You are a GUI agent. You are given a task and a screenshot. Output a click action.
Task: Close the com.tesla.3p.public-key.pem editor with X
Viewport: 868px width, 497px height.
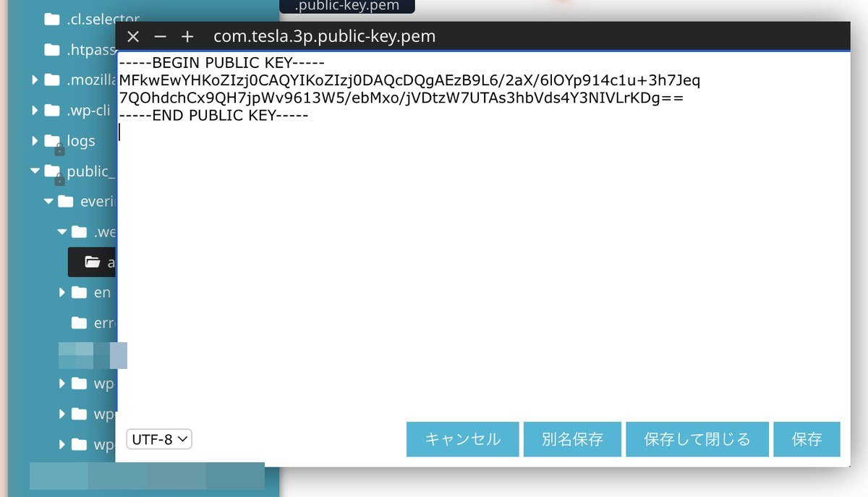(x=132, y=36)
